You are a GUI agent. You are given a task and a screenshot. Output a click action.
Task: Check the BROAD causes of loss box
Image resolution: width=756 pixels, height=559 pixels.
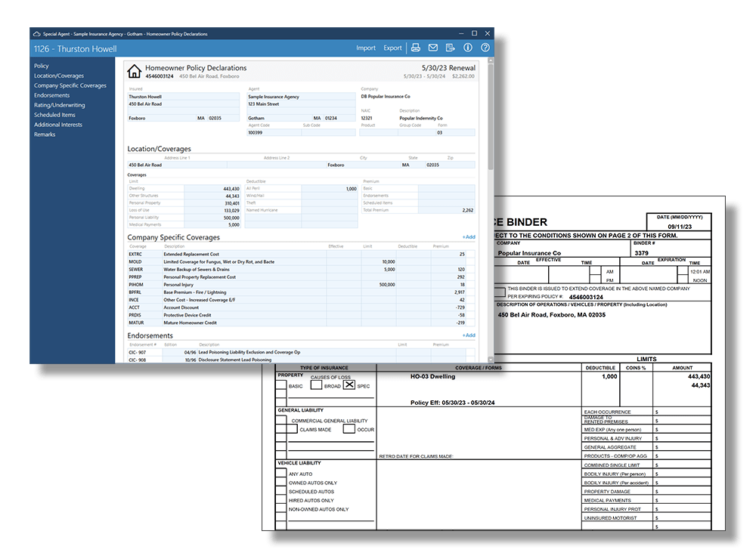[317, 385]
